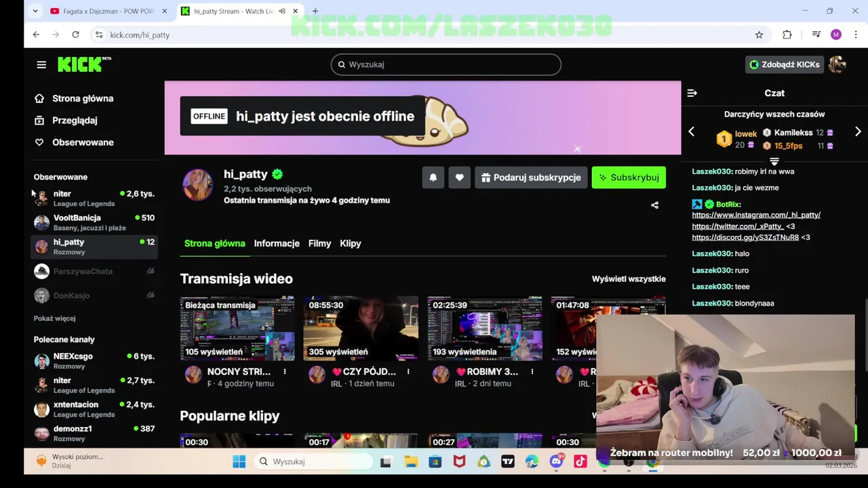
Task: Open the Twitter link in chat
Action: coord(737,226)
